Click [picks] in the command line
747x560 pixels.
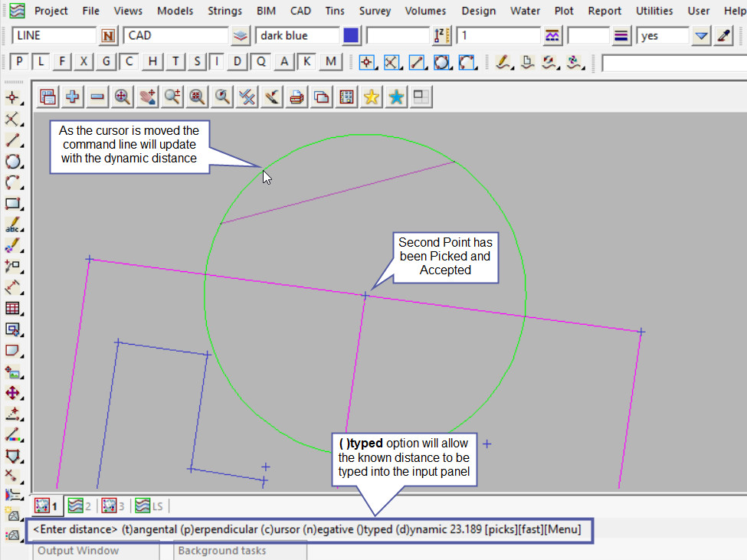503,529
